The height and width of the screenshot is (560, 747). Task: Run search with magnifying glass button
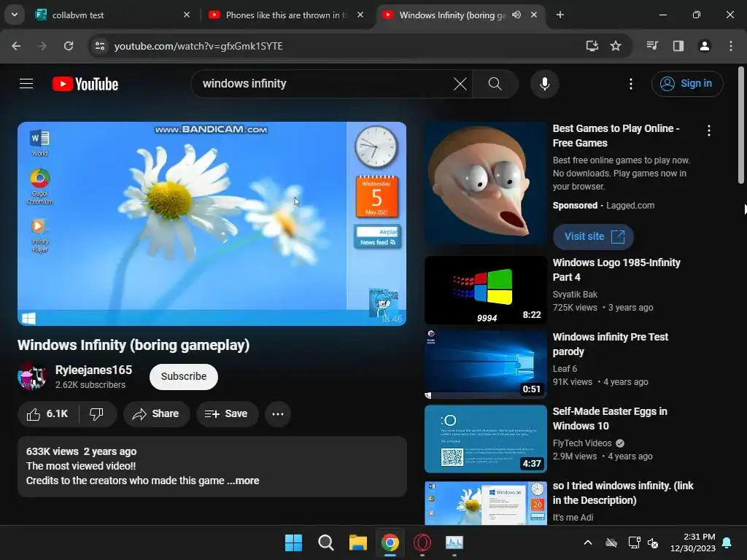[495, 84]
